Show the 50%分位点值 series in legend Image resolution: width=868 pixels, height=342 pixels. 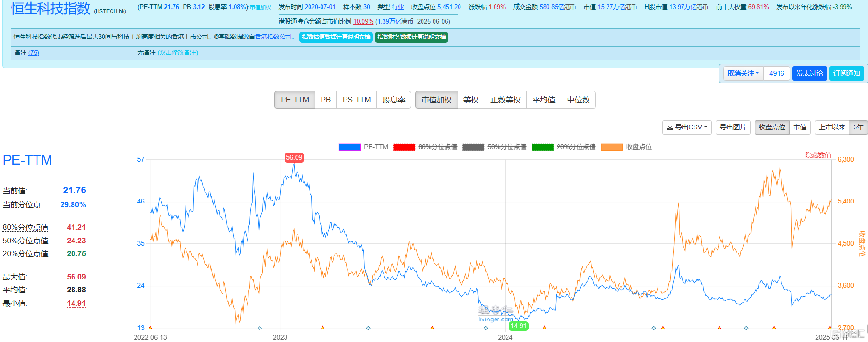tap(494, 147)
